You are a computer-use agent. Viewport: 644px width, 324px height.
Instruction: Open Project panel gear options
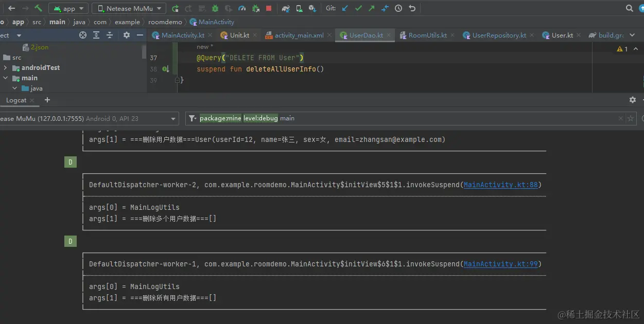click(127, 35)
